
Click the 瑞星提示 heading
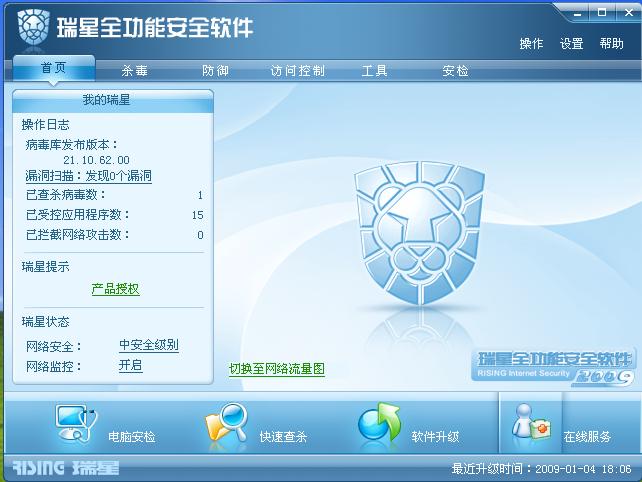click(45, 267)
